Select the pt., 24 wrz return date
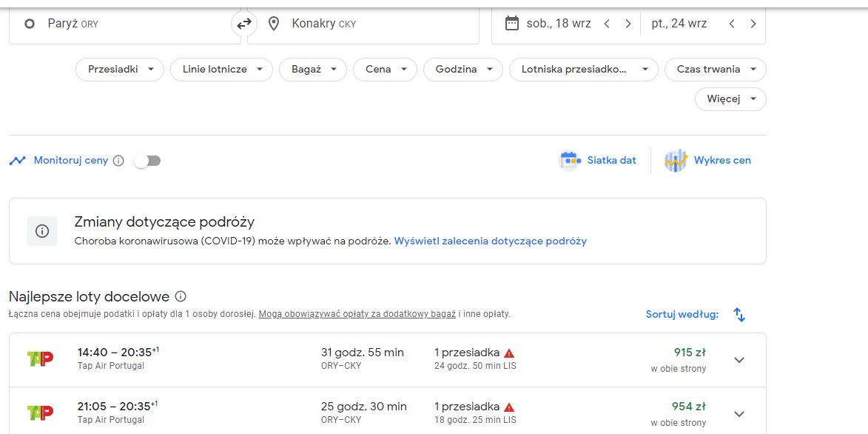 tap(679, 24)
